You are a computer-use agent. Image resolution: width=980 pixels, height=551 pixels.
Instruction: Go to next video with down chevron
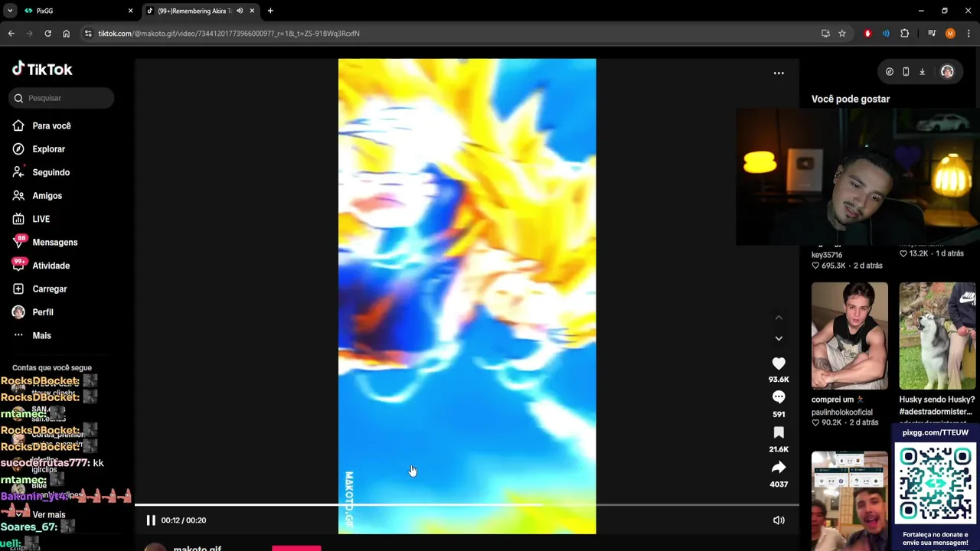click(779, 338)
